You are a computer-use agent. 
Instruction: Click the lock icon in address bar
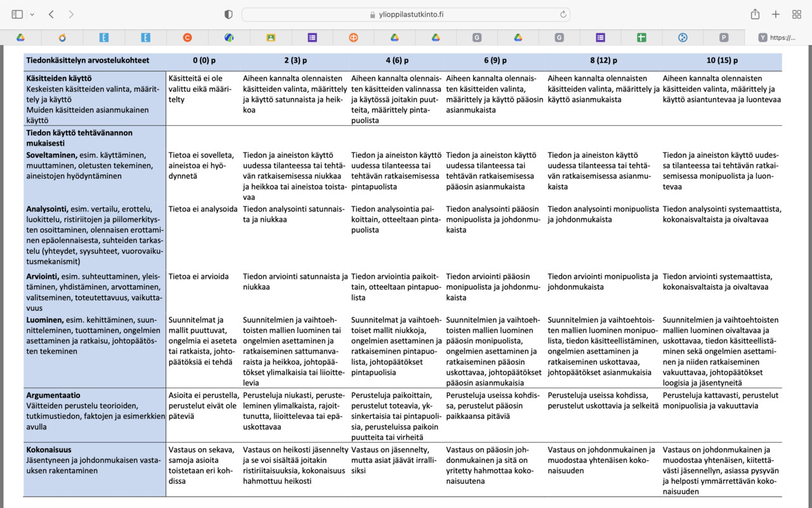372,15
